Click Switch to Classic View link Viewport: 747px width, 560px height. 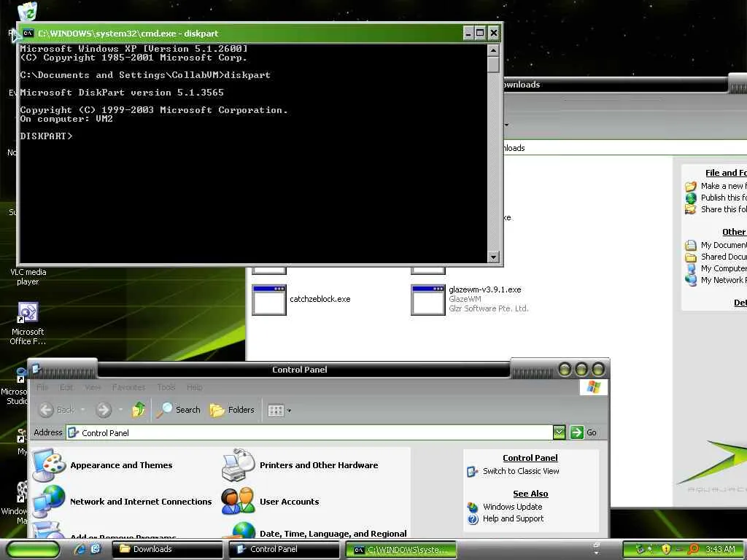pyautogui.click(x=521, y=471)
